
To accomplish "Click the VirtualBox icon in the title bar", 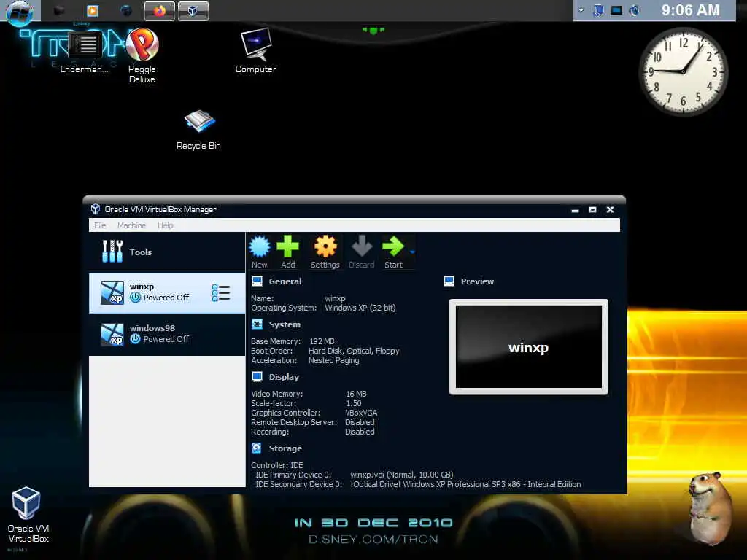I will [x=96, y=209].
